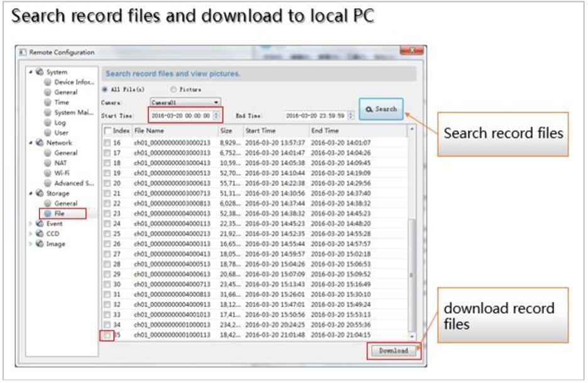
Task: Click the Image globe icon
Action: (x=40, y=243)
